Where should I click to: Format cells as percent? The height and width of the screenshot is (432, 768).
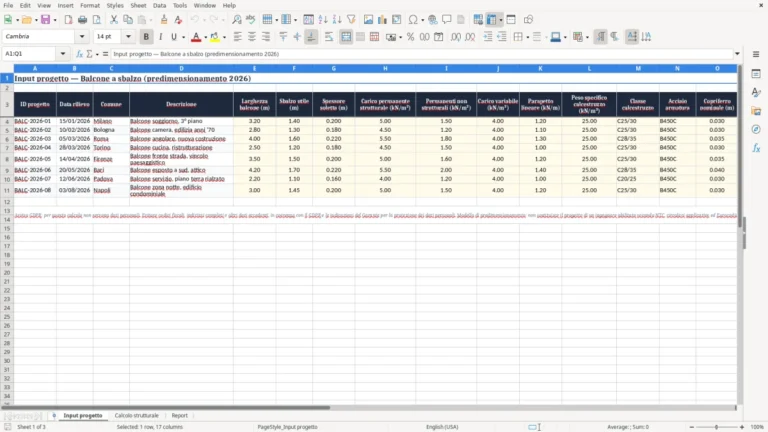click(410, 37)
